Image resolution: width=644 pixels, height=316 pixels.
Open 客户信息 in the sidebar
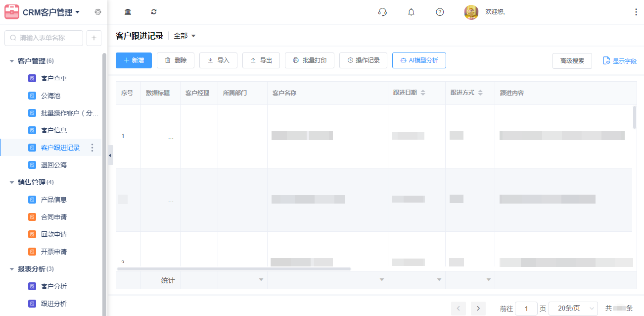point(53,130)
